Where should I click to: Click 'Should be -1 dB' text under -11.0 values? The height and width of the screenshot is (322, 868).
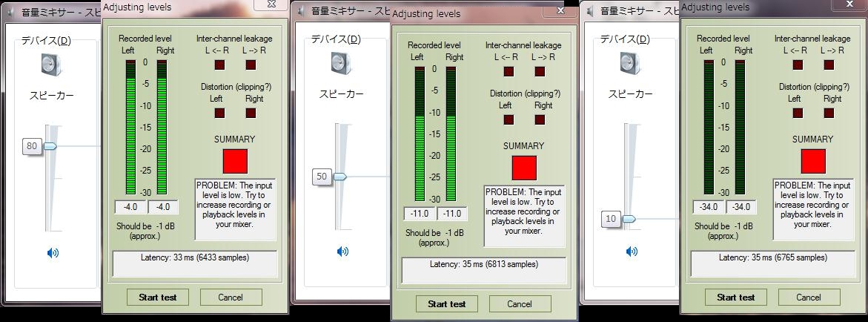[x=434, y=233]
